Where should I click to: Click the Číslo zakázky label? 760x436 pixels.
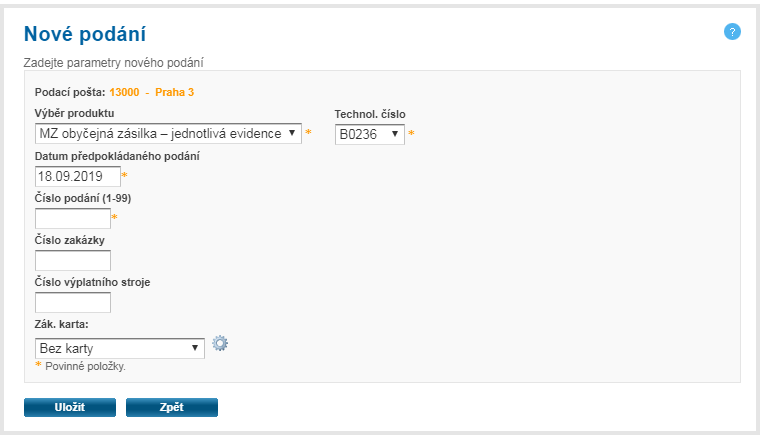70,240
